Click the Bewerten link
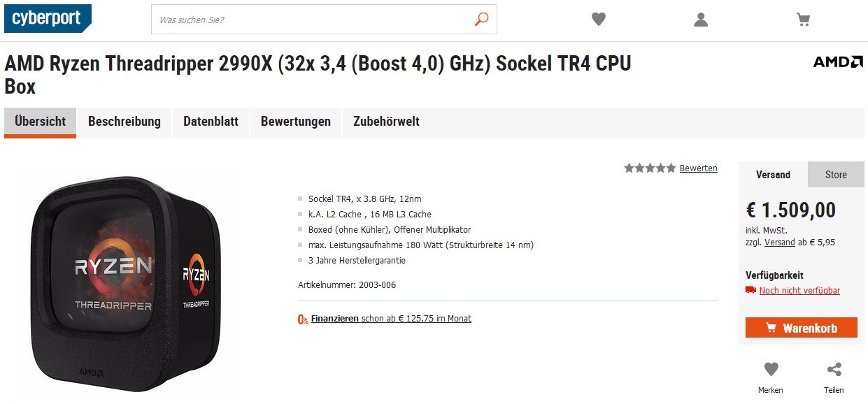Viewport: 868px width, 404px height. pos(698,168)
